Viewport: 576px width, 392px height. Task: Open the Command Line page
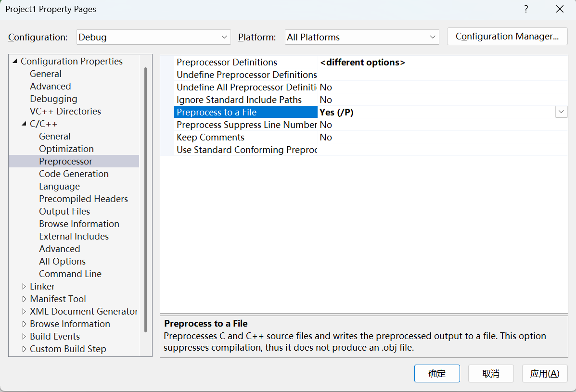pos(70,274)
